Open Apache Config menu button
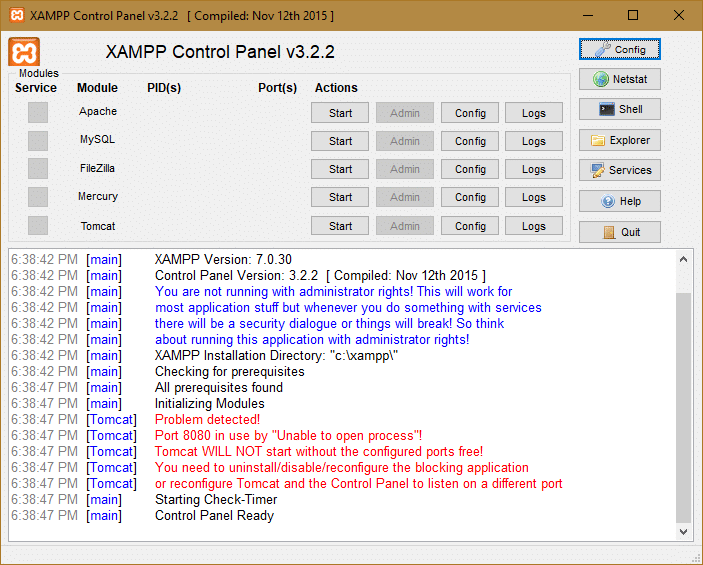The image size is (703, 565). (470, 113)
